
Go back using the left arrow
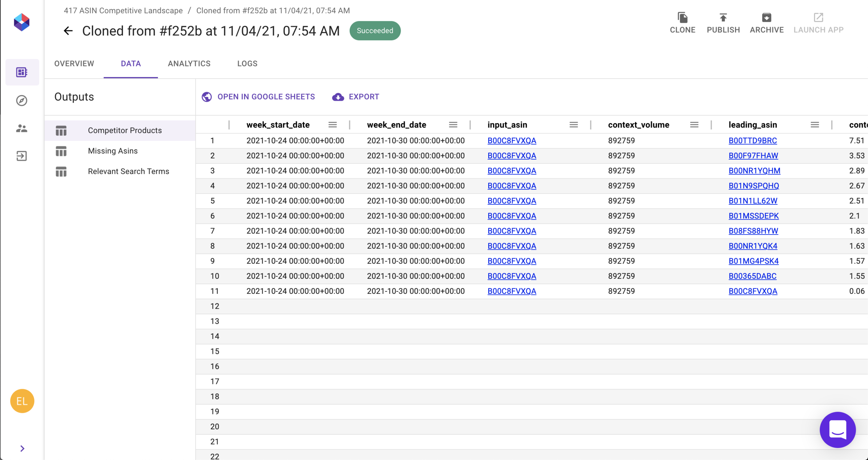(68, 31)
